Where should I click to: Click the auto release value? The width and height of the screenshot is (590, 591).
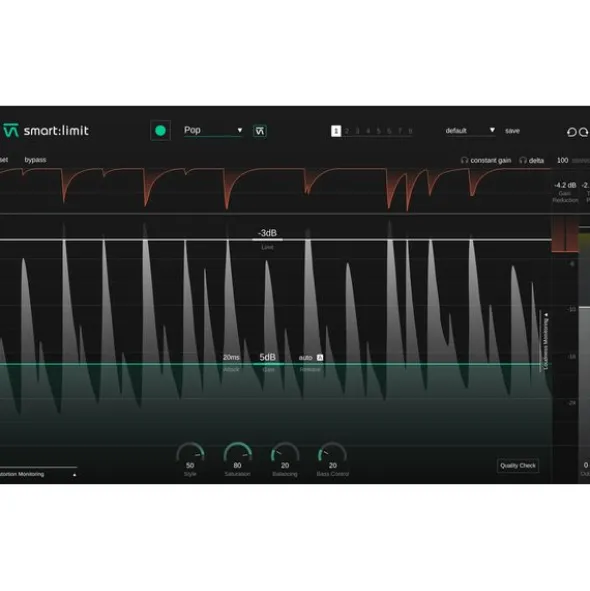(x=305, y=358)
